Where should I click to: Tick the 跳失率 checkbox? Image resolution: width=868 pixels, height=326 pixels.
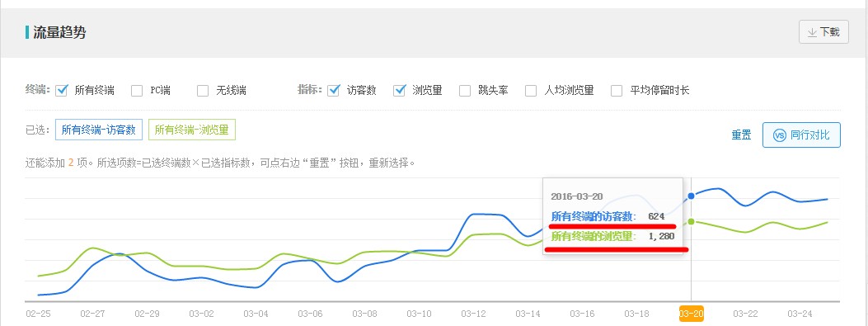(465, 90)
